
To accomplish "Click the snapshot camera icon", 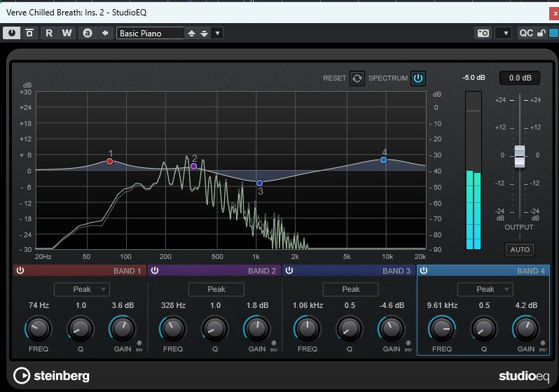I will (483, 33).
